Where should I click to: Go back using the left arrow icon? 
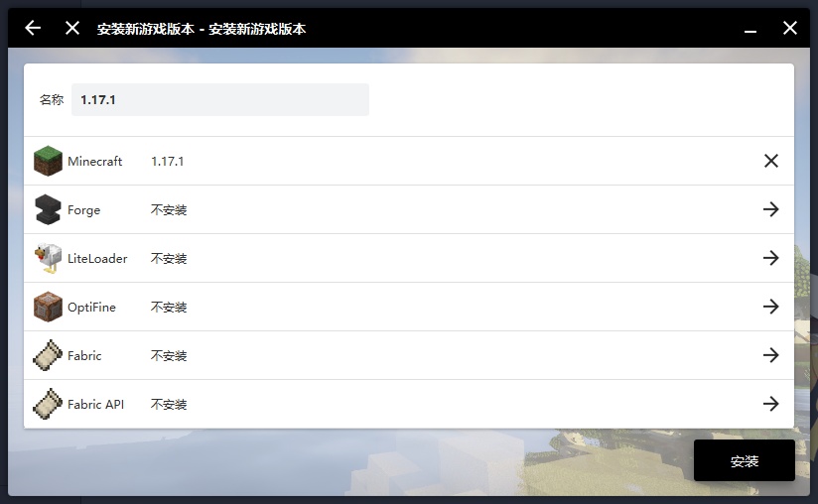[x=33, y=28]
